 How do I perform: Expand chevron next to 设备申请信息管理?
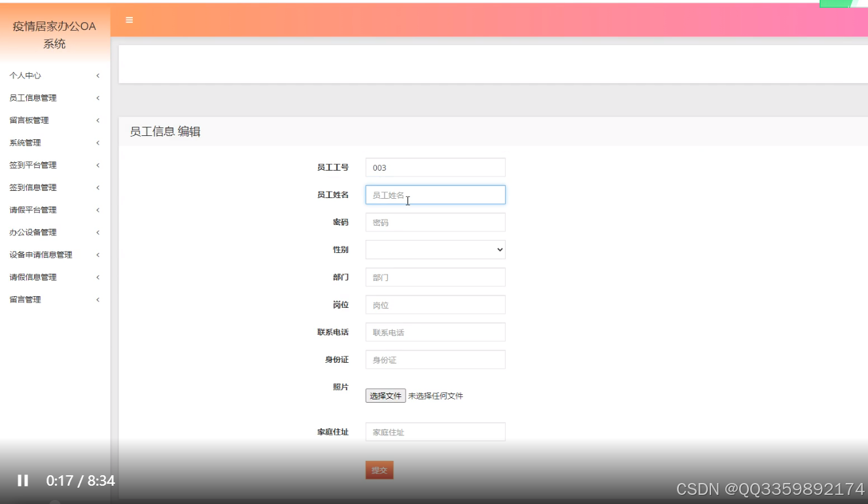pos(98,255)
